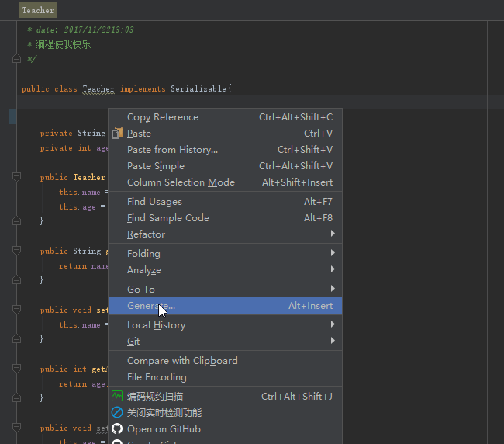
Task: Expand the Refactor submenu arrow
Action: point(333,234)
